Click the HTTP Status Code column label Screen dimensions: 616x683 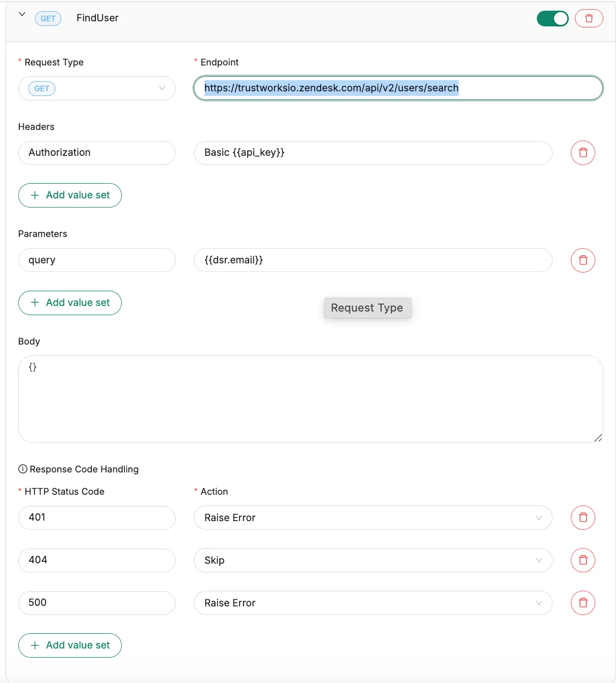(x=64, y=492)
